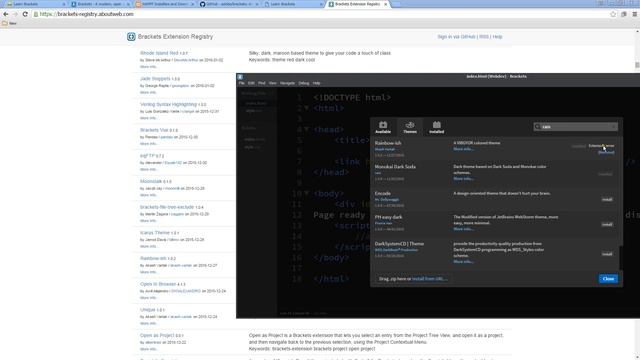Click the Themes icon in Extension Manager
Viewport: 640px width, 360px height.
pyautogui.click(x=410, y=127)
